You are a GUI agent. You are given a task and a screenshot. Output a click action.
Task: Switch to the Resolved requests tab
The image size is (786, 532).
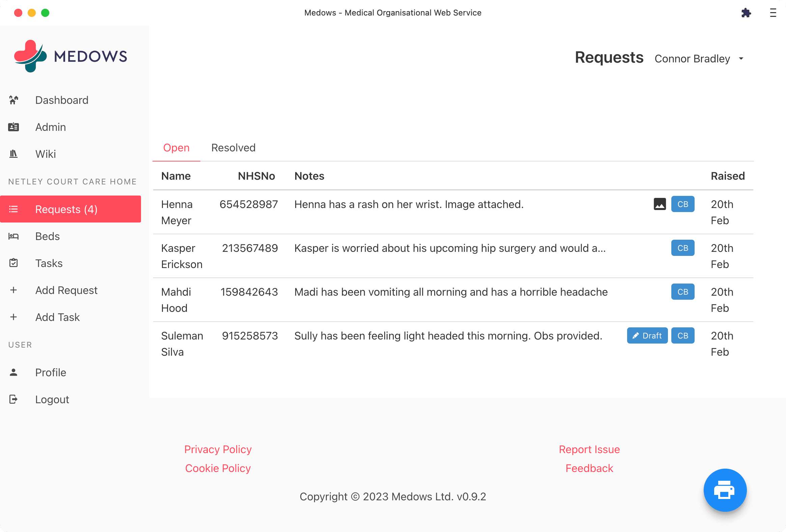pos(233,148)
